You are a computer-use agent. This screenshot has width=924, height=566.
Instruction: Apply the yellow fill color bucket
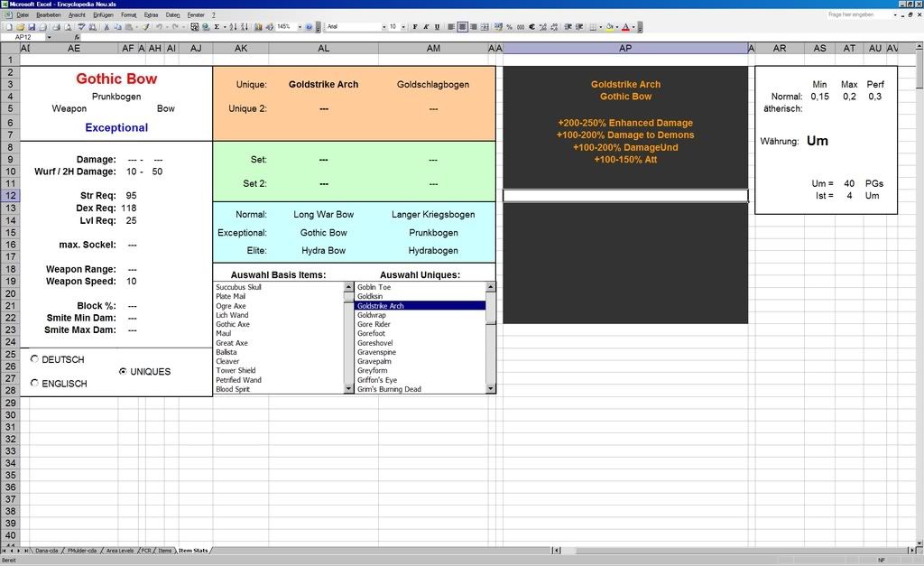coord(609,26)
